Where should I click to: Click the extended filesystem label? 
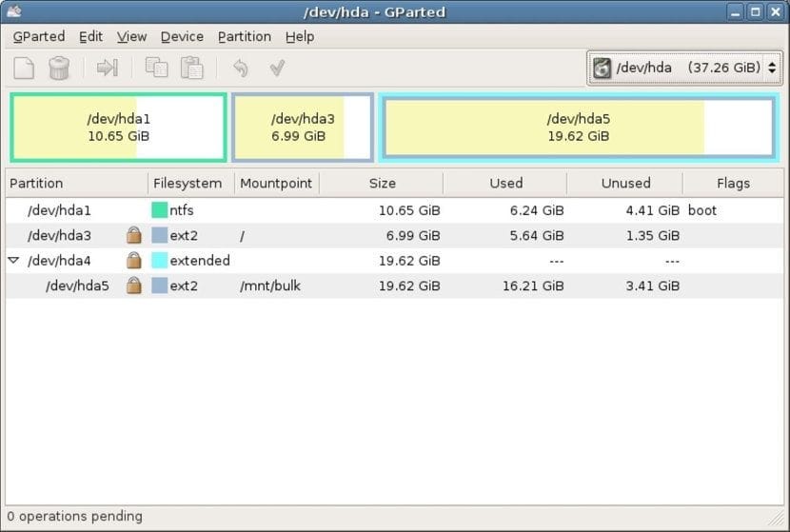(x=200, y=261)
